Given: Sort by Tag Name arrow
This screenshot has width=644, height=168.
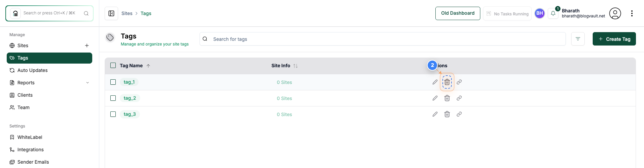Looking at the screenshot, I should pyautogui.click(x=148, y=66).
